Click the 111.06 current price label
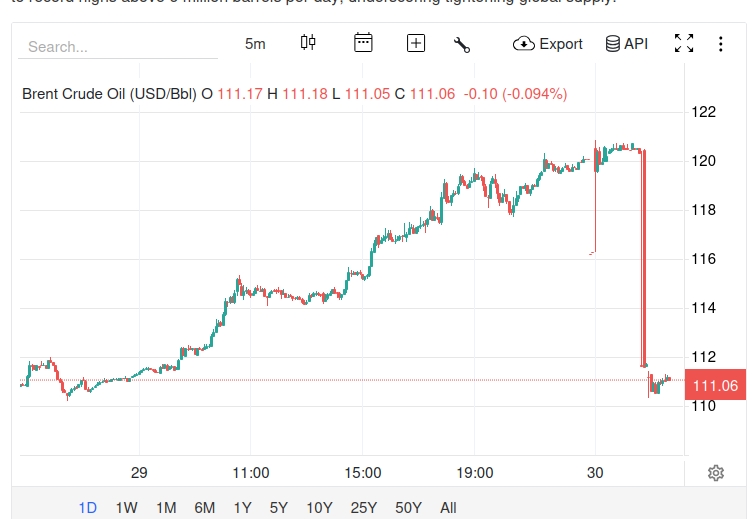 point(714,385)
